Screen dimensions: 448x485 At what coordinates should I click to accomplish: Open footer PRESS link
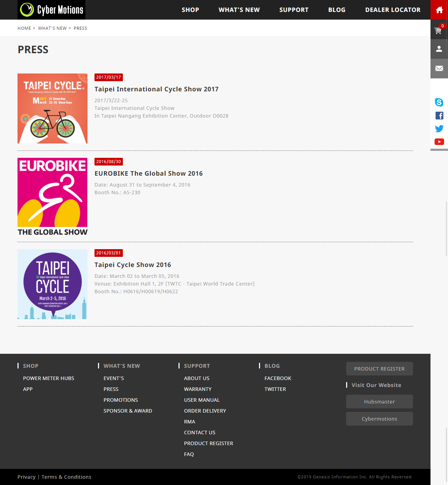(x=111, y=389)
